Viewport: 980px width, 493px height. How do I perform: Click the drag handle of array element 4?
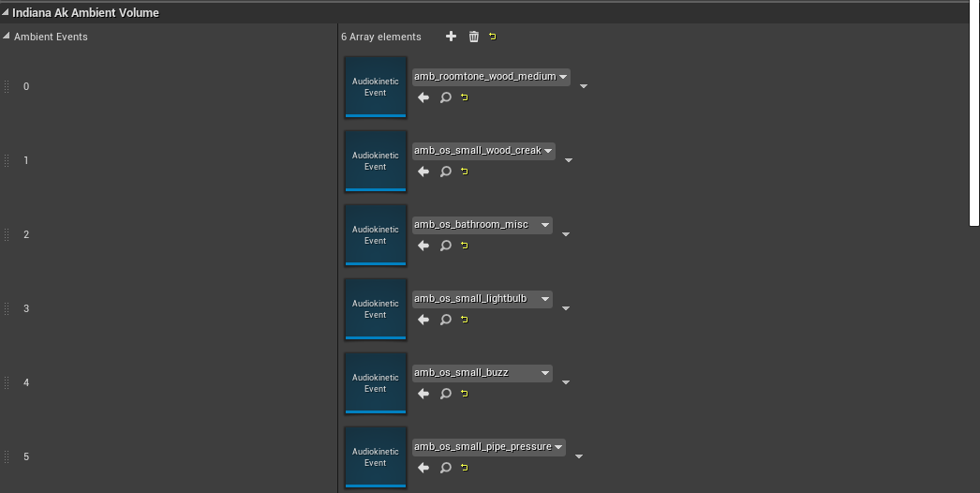pos(7,382)
